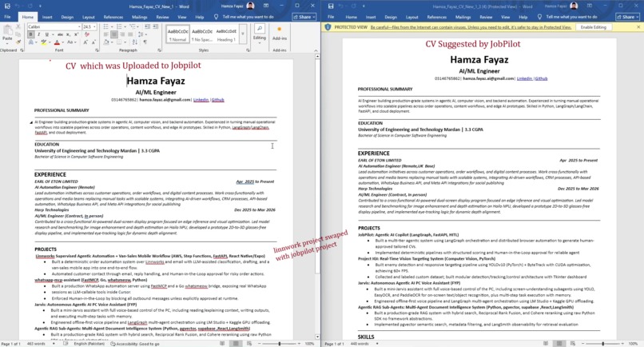Click the Numbering list icon

pos(119,26)
